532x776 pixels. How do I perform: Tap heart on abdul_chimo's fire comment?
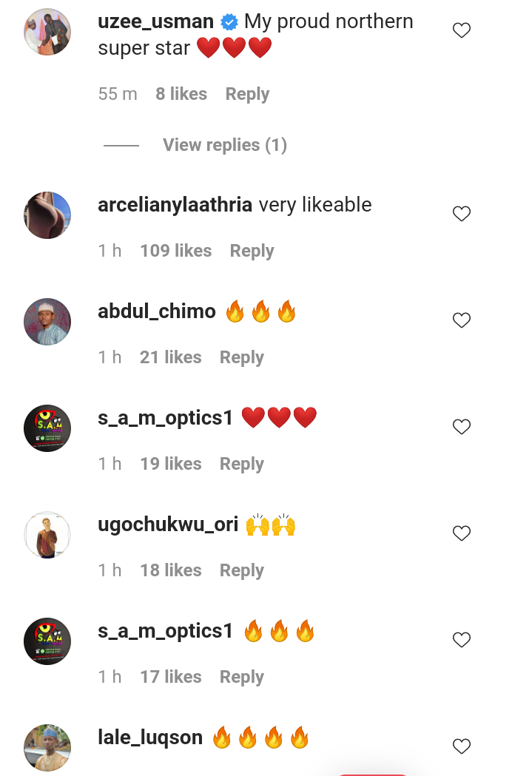click(461, 320)
